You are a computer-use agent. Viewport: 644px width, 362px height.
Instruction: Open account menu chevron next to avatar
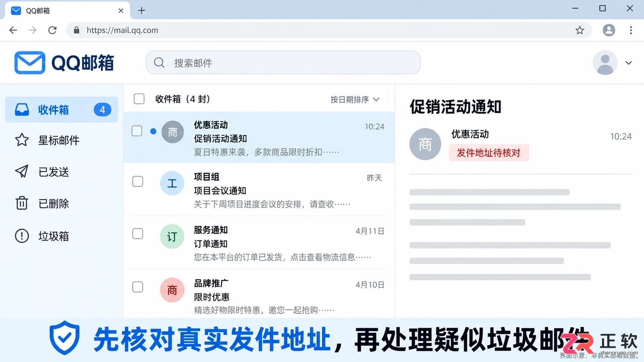pyautogui.click(x=628, y=63)
